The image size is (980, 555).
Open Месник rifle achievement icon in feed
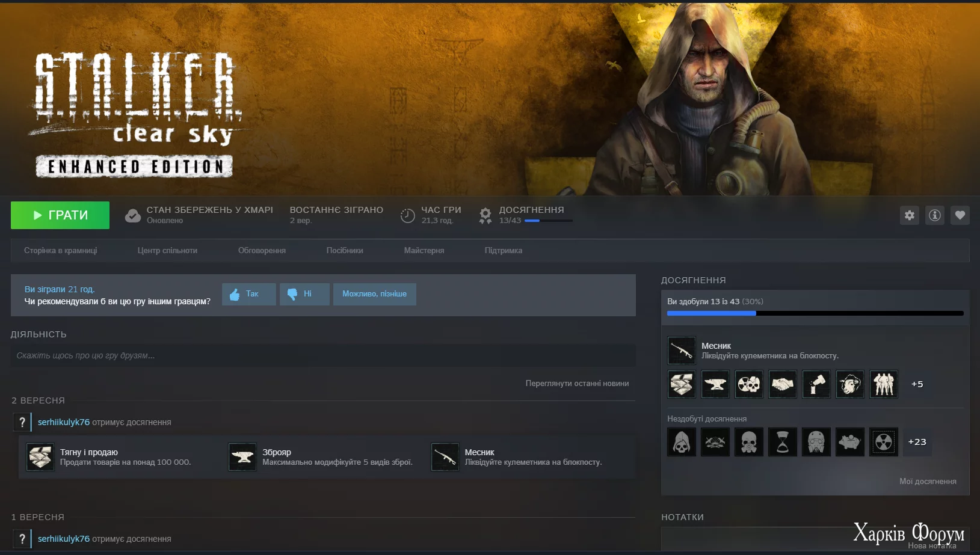click(x=445, y=457)
